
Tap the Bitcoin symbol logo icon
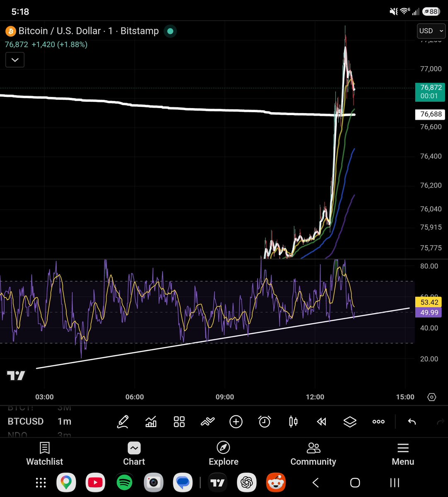[10, 31]
